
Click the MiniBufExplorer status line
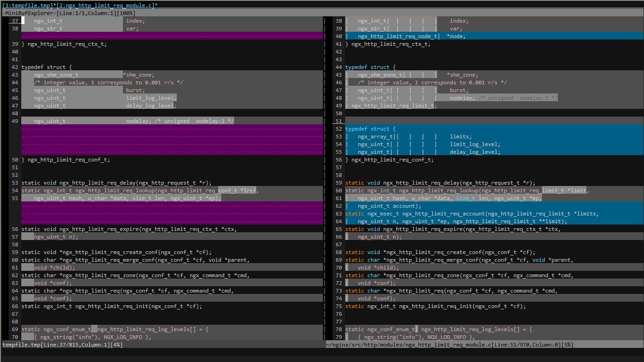click(x=68, y=13)
